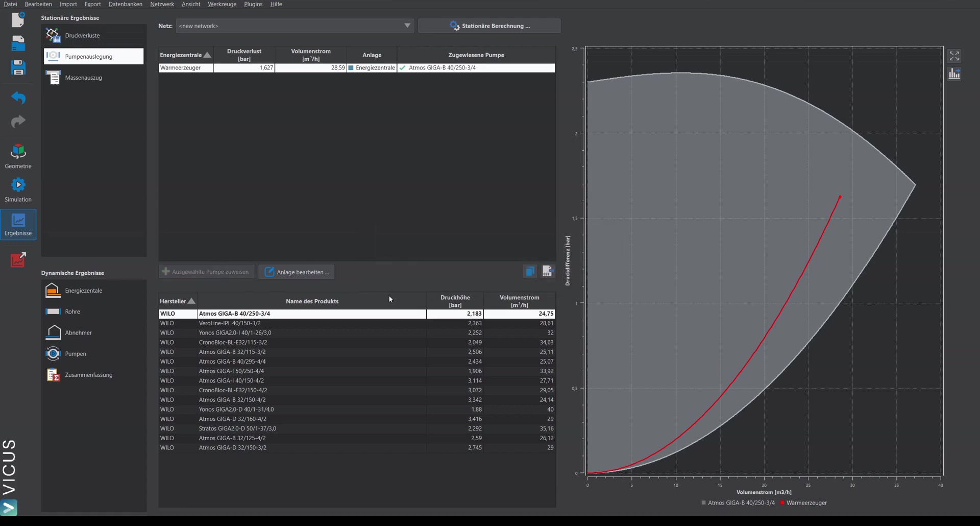Click the red Wärmeerzeuger legend swatch
Screen dimensions: 980x526
[x=782, y=503]
